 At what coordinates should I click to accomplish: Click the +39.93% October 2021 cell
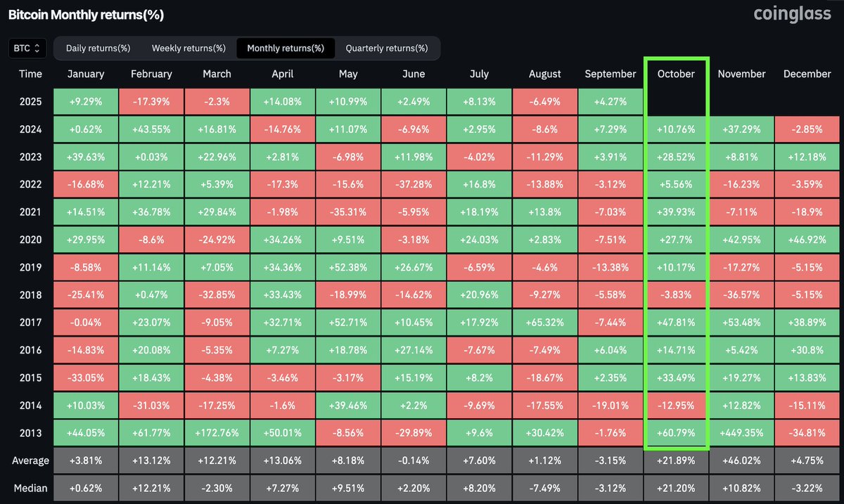point(676,212)
